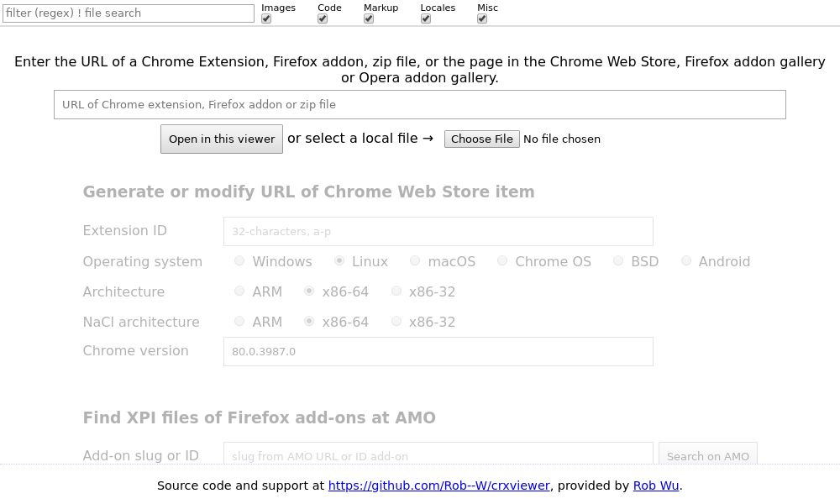Uncheck the Code filter checkbox
The width and height of the screenshot is (840, 504).
tap(322, 18)
